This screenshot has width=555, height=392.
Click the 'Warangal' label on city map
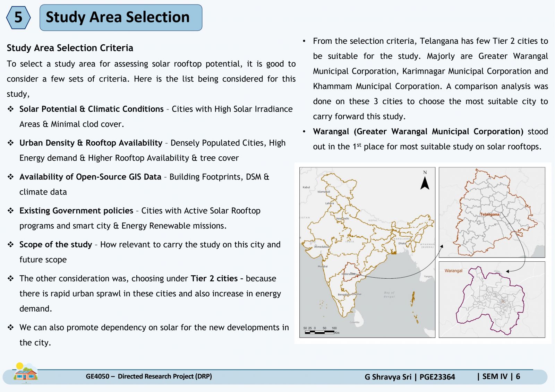tap(453, 271)
